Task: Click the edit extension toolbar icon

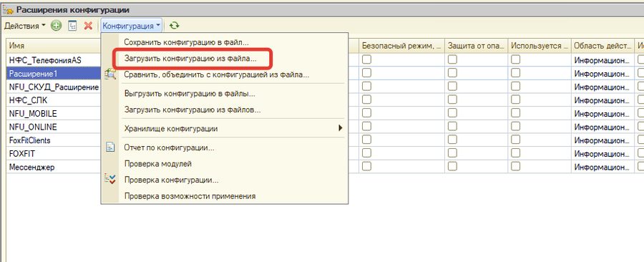Action: coord(72,26)
